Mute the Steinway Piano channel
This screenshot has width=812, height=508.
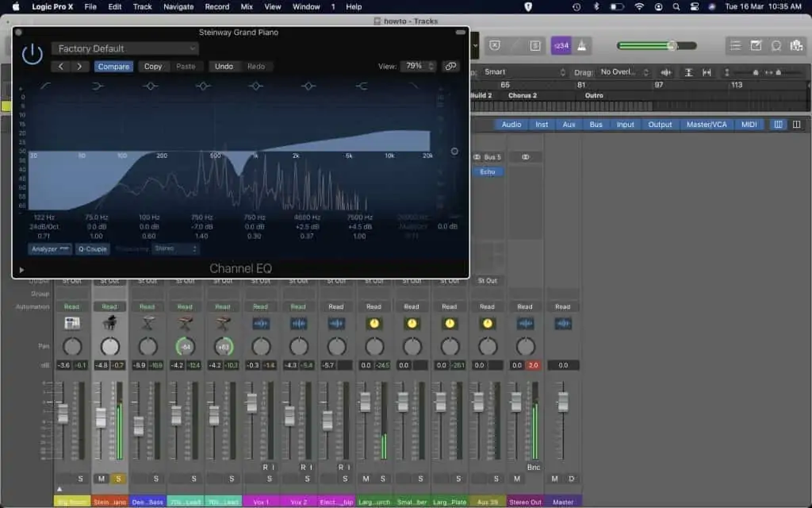101,479
